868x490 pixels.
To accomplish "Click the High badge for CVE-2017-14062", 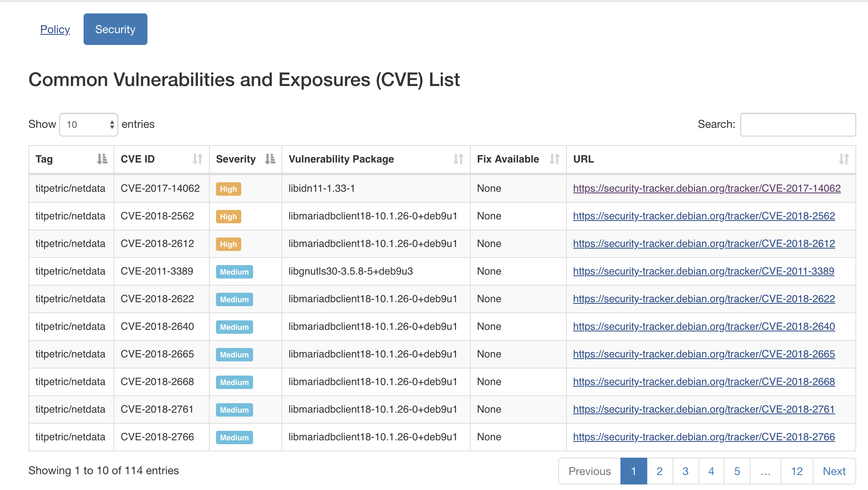I will [228, 189].
